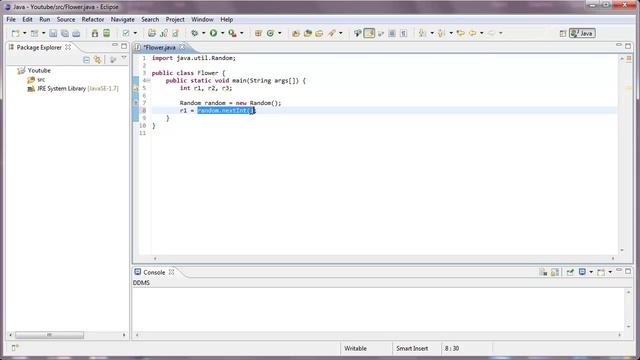Open the Run configurations dropdown arrow

pos(222,33)
